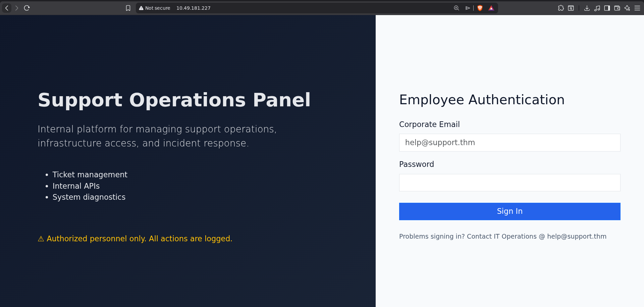644x307 pixels.
Task: Click the send/share arrow icon in address bar
Action: [468, 8]
